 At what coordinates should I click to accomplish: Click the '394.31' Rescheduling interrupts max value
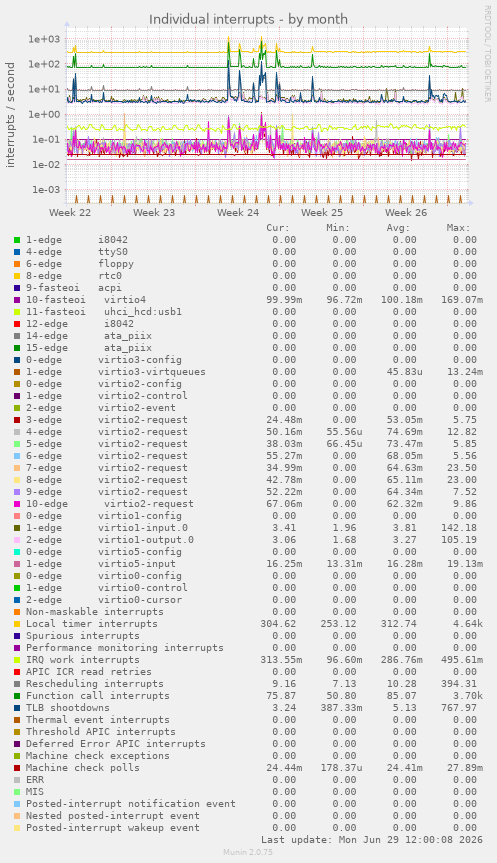(x=459, y=684)
